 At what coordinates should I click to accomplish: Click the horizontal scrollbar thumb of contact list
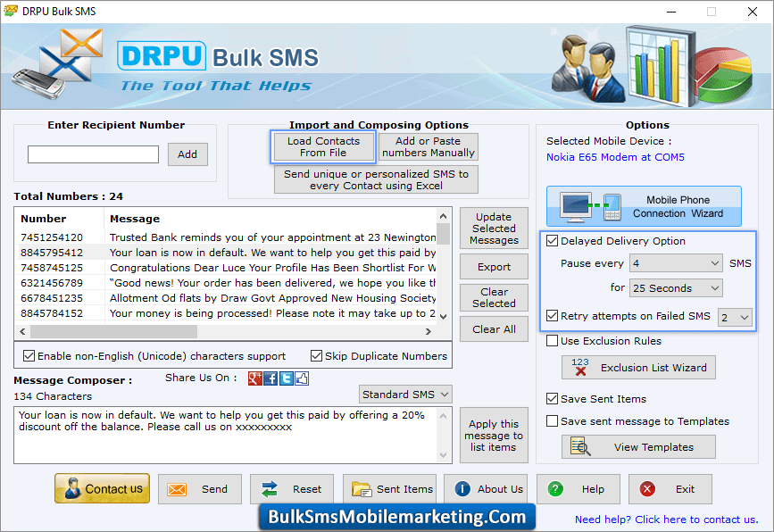[114, 332]
